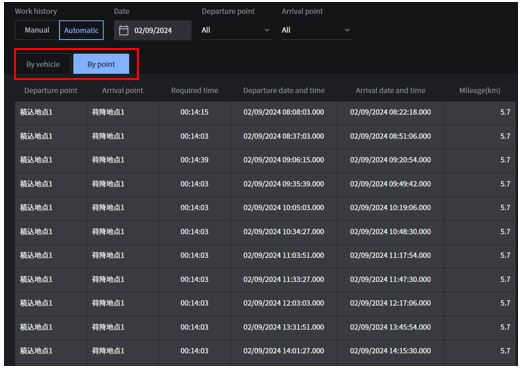The width and height of the screenshot is (524, 372).
Task: Select departure 02/09/2024 10:34:27.000
Action: [x=284, y=232]
